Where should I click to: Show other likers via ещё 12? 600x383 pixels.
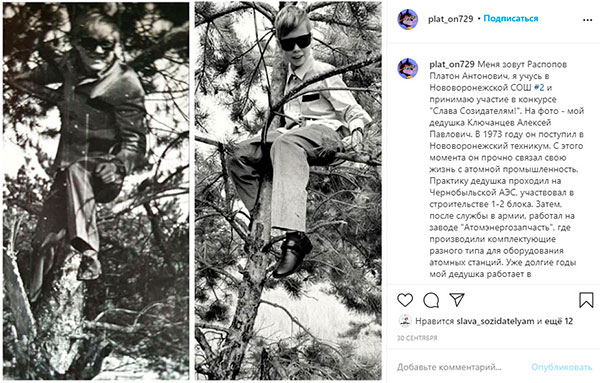pyautogui.click(x=559, y=321)
